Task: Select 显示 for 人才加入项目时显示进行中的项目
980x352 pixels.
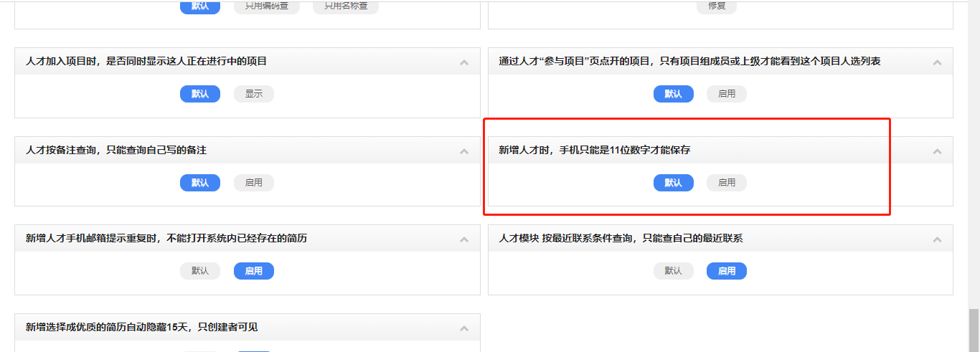Action: (x=254, y=94)
